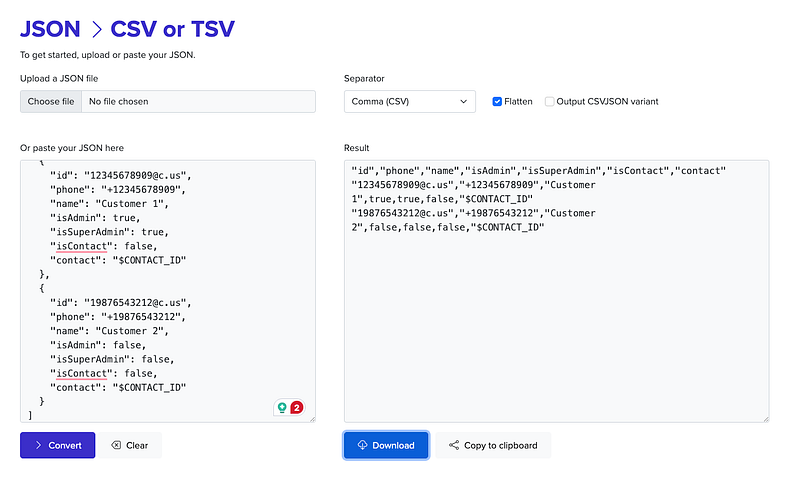
Task: Click the Clear button text
Action: [137, 446]
